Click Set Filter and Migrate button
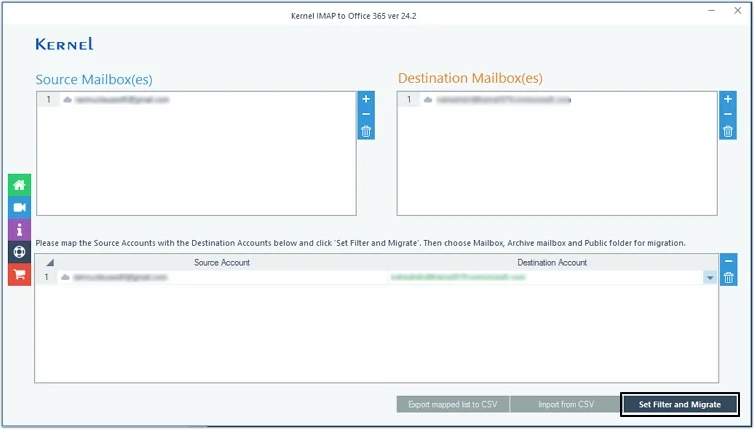Image resolution: width=755 pixels, height=430 pixels. [679, 404]
